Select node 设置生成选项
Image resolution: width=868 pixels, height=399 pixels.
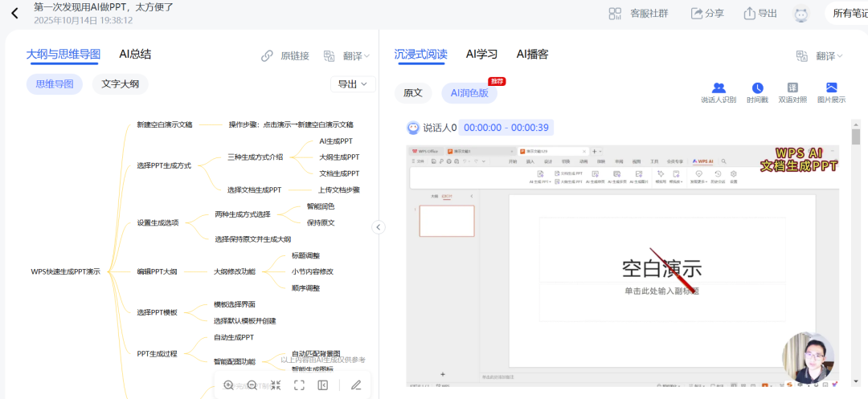click(158, 223)
